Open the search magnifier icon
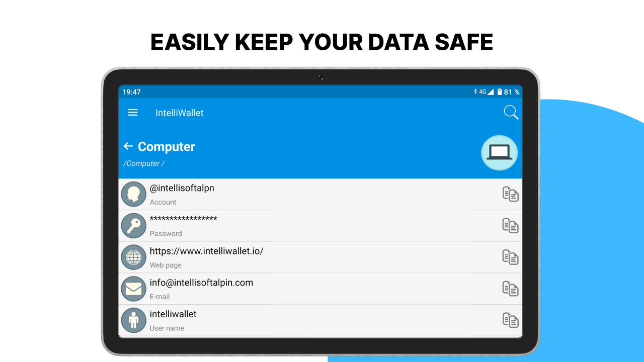 (x=511, y=113)
